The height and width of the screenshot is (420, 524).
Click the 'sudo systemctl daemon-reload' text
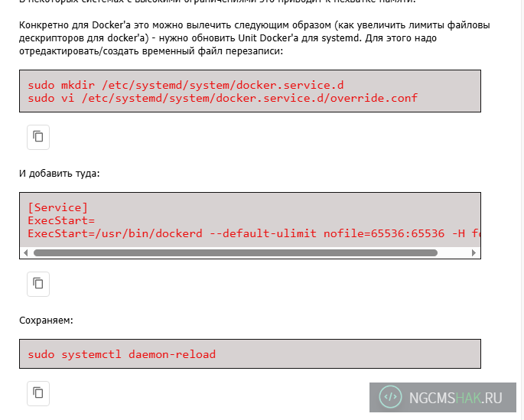122,354
